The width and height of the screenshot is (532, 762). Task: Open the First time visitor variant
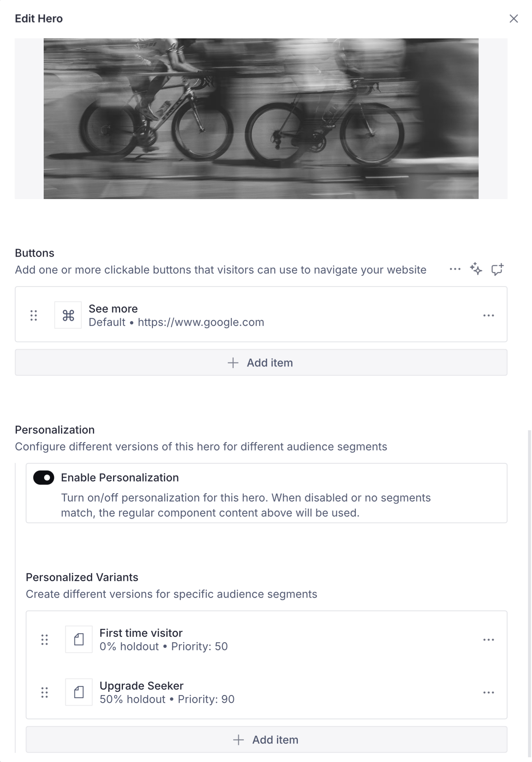tap(164, 639)
